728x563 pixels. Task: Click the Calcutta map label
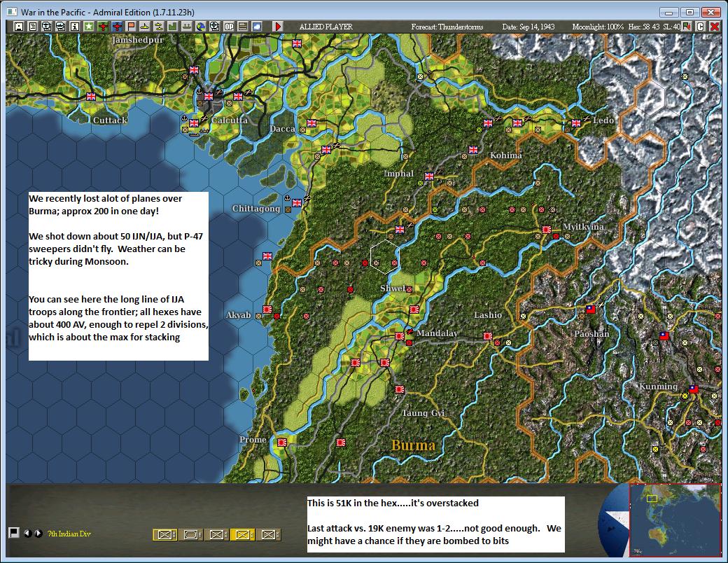click(230, 120)
